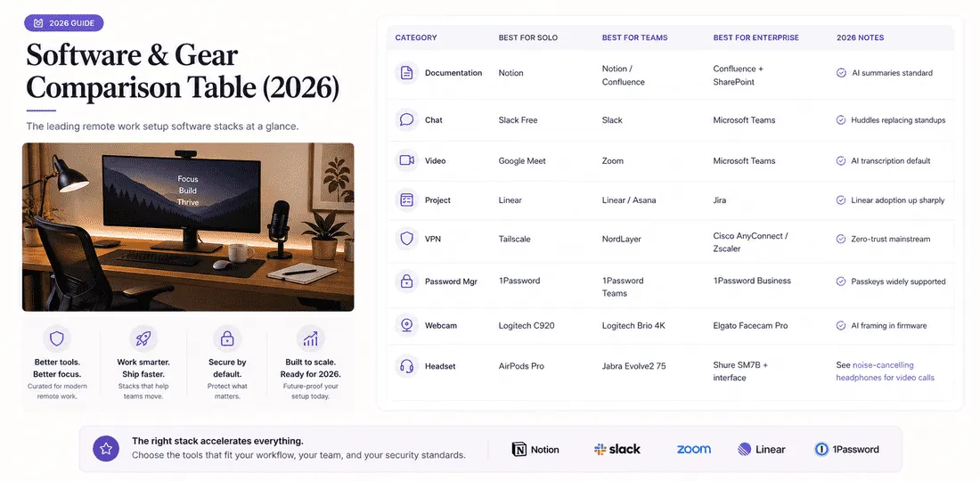Click the NordLayer cell

point(621,239)
